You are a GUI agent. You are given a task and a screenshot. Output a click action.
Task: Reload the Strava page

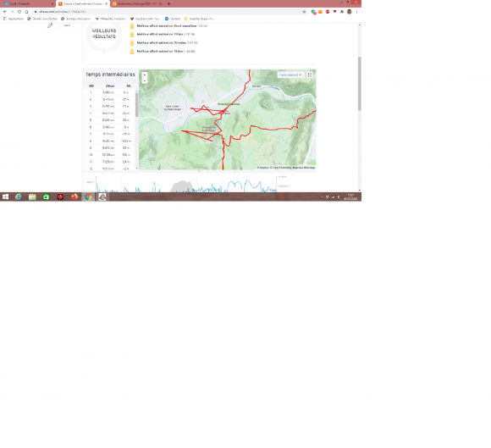tap(19, 12)
